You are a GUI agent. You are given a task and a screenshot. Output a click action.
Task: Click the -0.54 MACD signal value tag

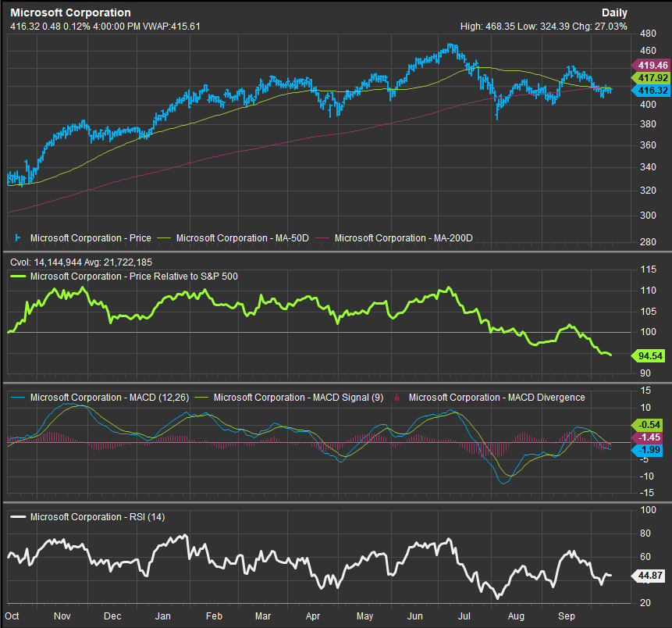click(x=648, y=425)
